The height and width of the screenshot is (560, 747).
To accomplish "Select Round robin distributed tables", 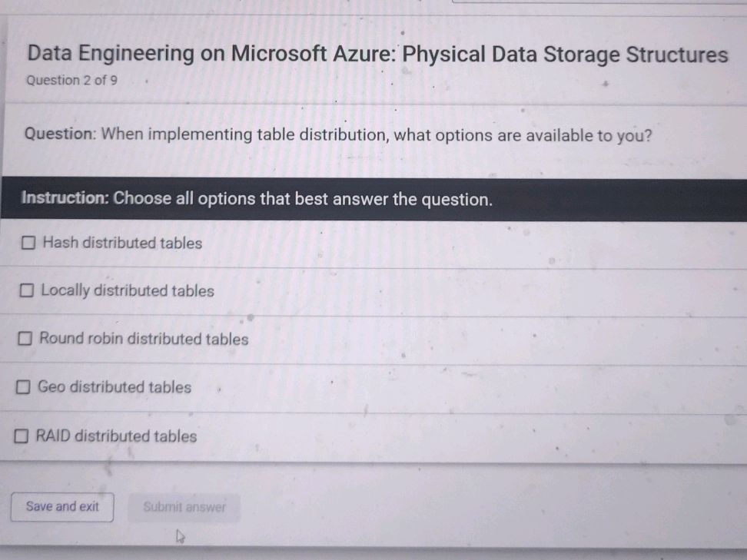I will (25, 338).
